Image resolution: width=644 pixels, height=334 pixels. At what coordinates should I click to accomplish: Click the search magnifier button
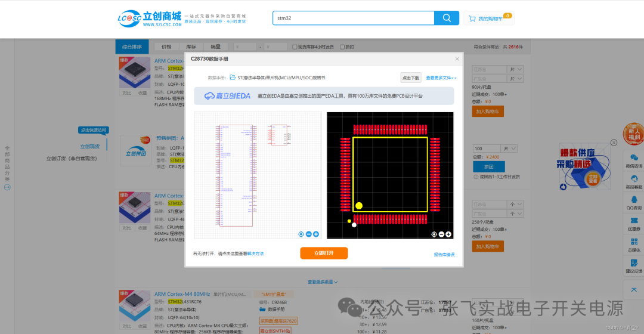[447, 18]
